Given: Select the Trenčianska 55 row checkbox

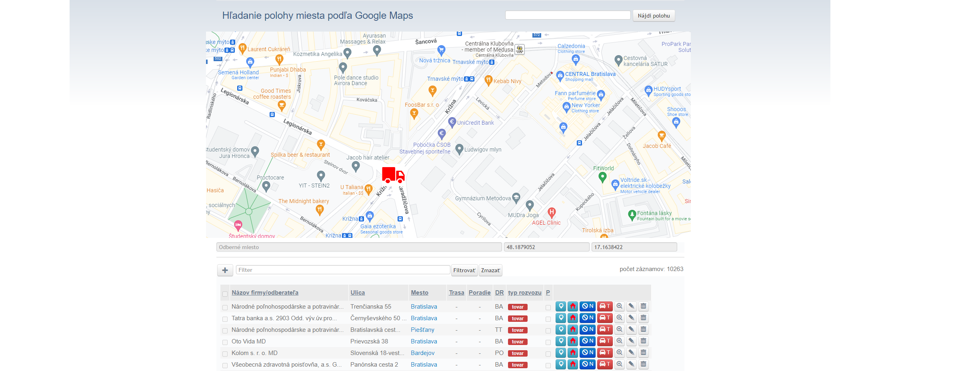Looking at the screenshot, I should 225,307.
